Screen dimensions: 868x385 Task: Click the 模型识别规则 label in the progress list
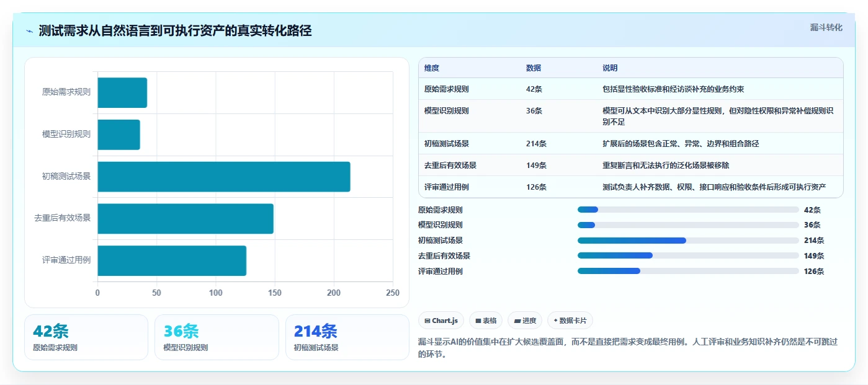coord(441,225)
